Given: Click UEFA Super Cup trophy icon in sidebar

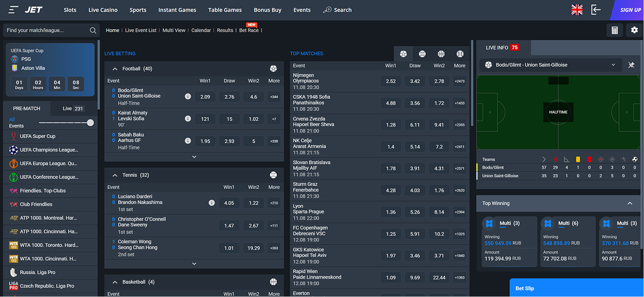Looking at the screenshot, I should 14,136.
